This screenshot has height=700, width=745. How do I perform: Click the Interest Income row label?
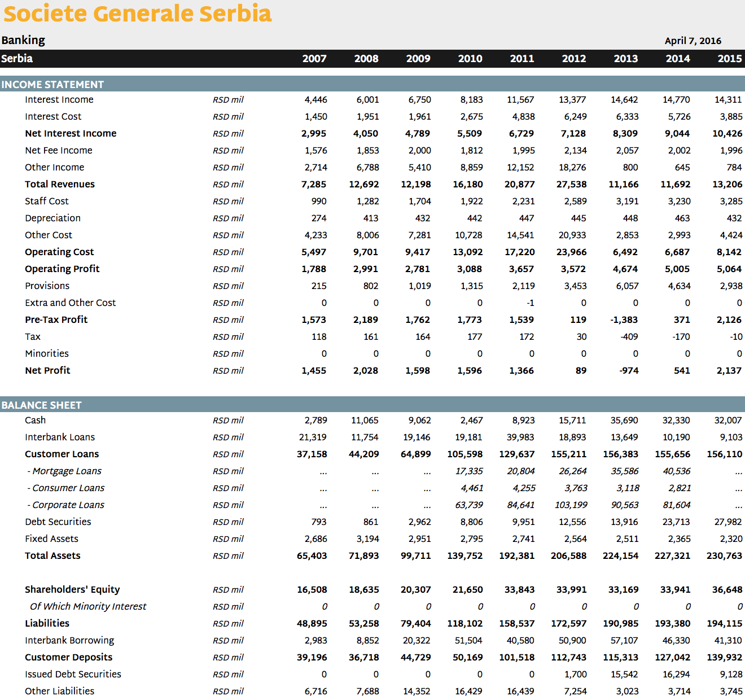click(x=59, y=100)
